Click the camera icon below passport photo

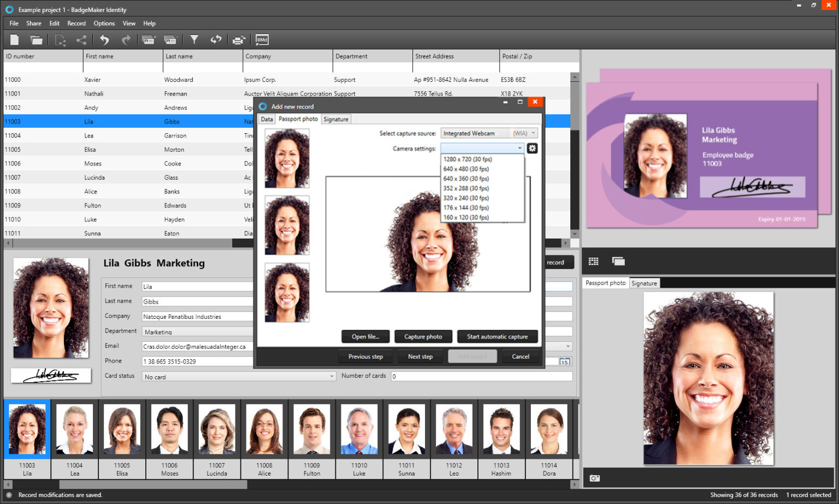(594, 478)
